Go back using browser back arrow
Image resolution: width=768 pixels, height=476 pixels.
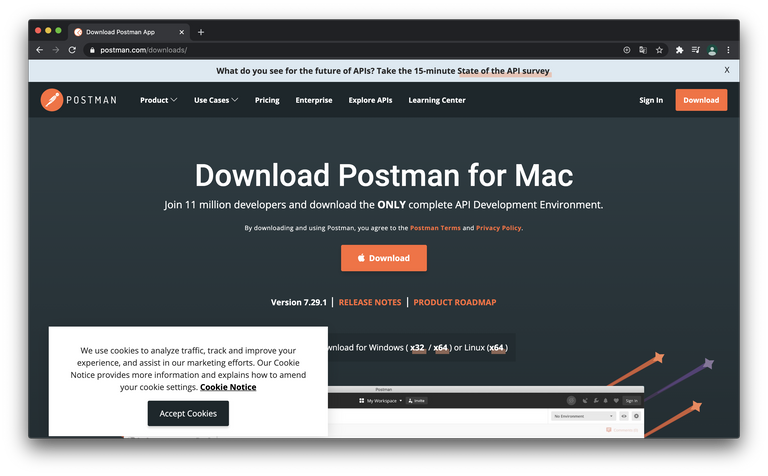point(40,50)
